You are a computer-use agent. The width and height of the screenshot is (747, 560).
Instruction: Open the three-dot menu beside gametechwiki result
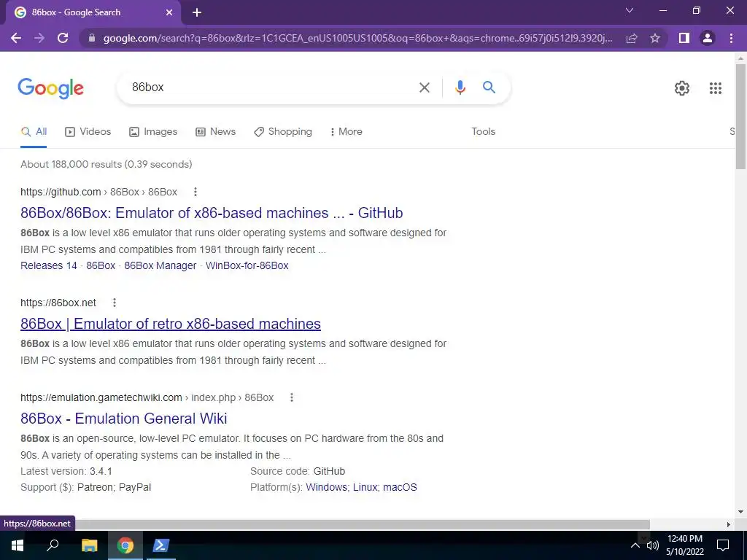pyautogui.click(x=292, y=397)
